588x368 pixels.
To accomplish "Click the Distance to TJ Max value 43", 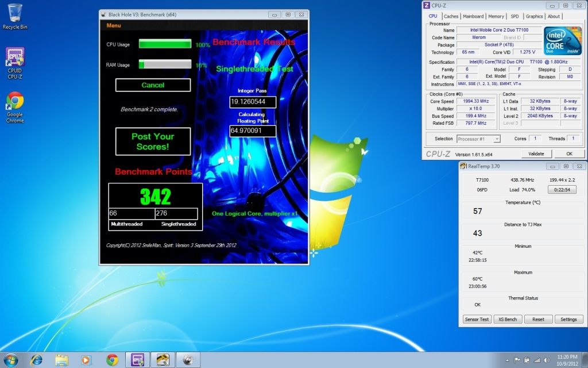I will [477, 233].
